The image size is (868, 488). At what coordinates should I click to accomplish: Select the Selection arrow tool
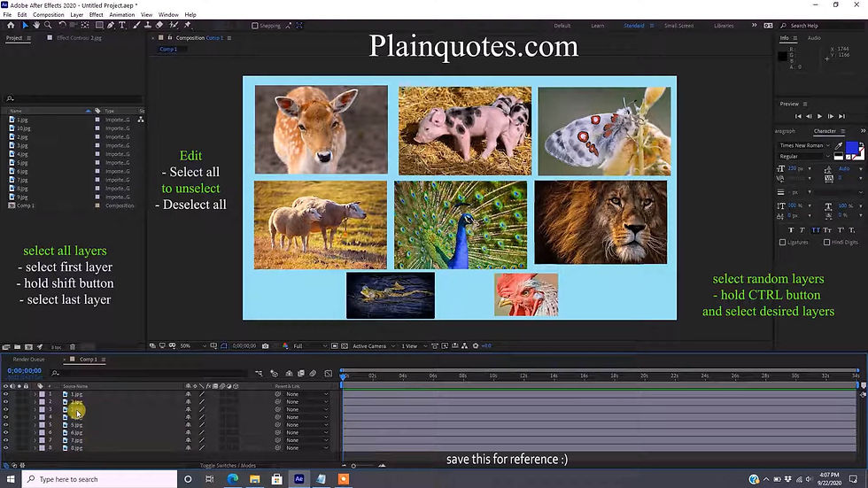pyautogui.click(x=25, y=26)
